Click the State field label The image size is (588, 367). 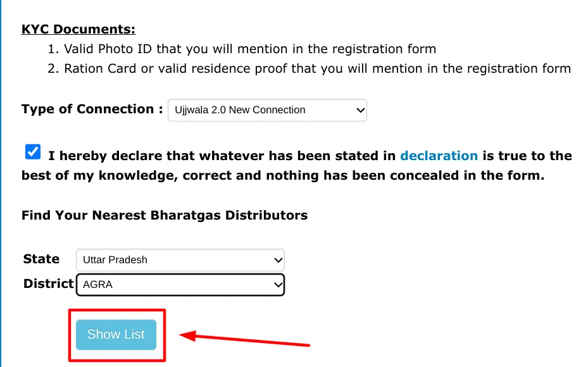click(x=41, y=259)
